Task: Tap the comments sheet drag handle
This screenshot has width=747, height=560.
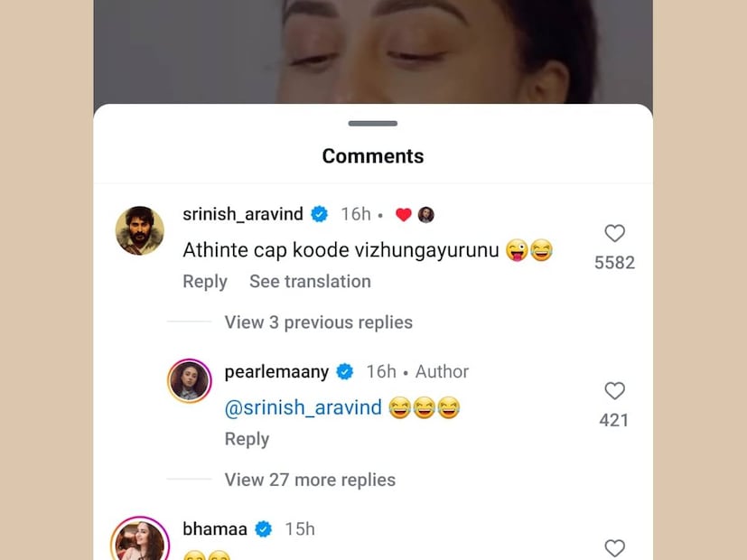Action: pyautogui.click(x=373, y=123)
